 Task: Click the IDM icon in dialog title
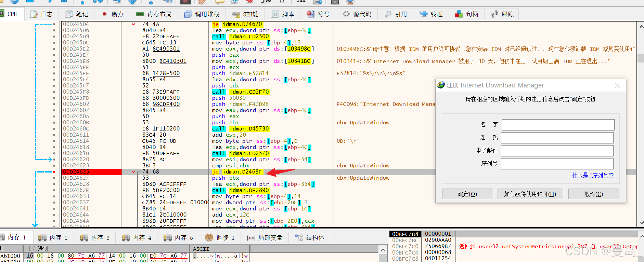click(441, 85)
